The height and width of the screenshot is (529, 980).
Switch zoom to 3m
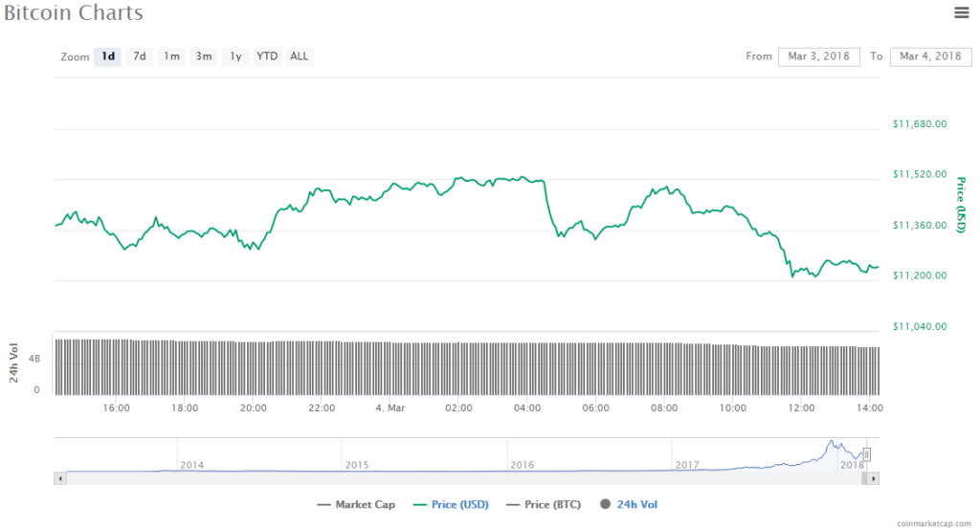tap(204, 56)
